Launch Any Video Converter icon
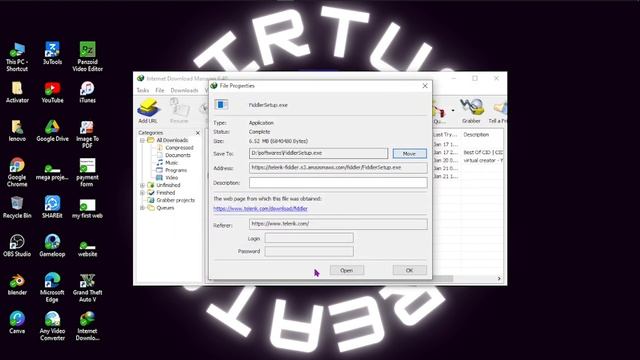 (x=52, y=326)
